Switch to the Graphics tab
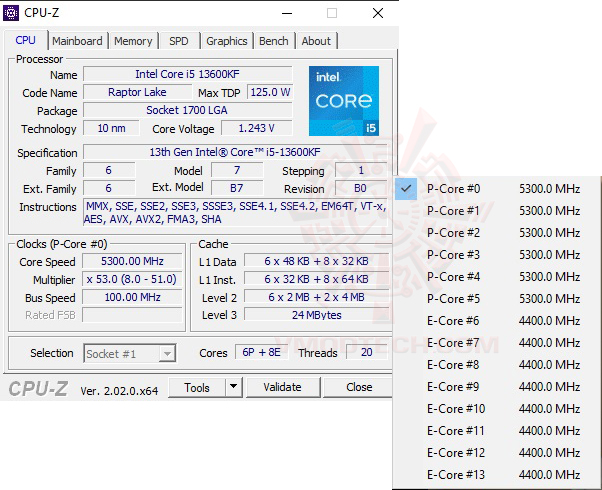 tap(227, 41)
